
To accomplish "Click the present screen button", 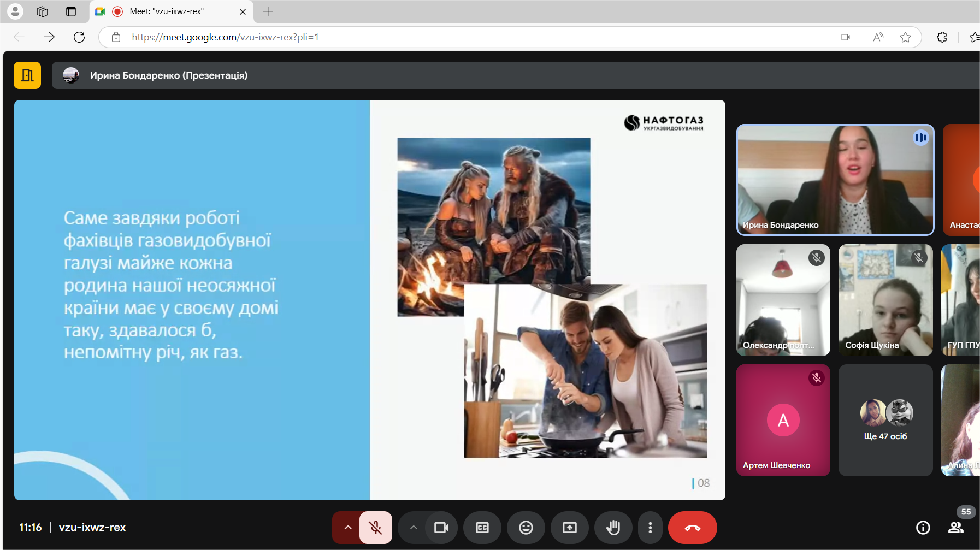I will click(570, 528).
